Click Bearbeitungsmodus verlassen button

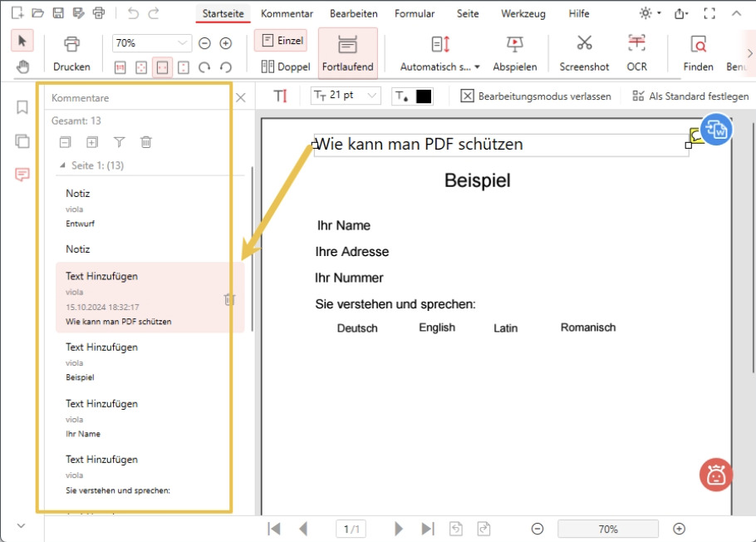coord(536,96)
